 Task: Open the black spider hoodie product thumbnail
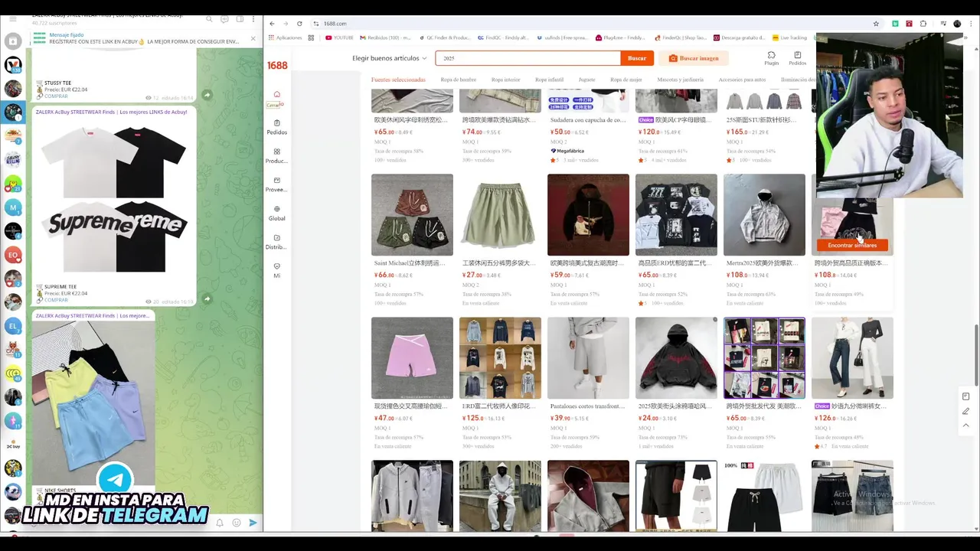tap(676, 358)
